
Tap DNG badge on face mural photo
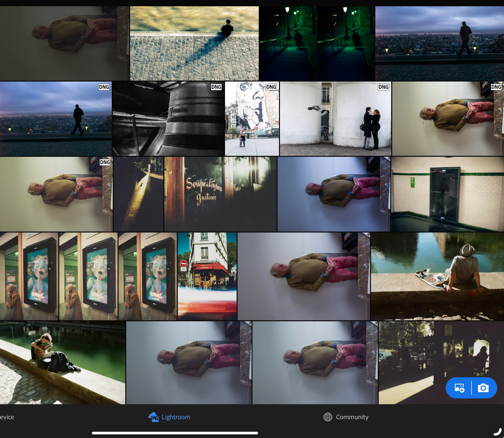(271, 87)
